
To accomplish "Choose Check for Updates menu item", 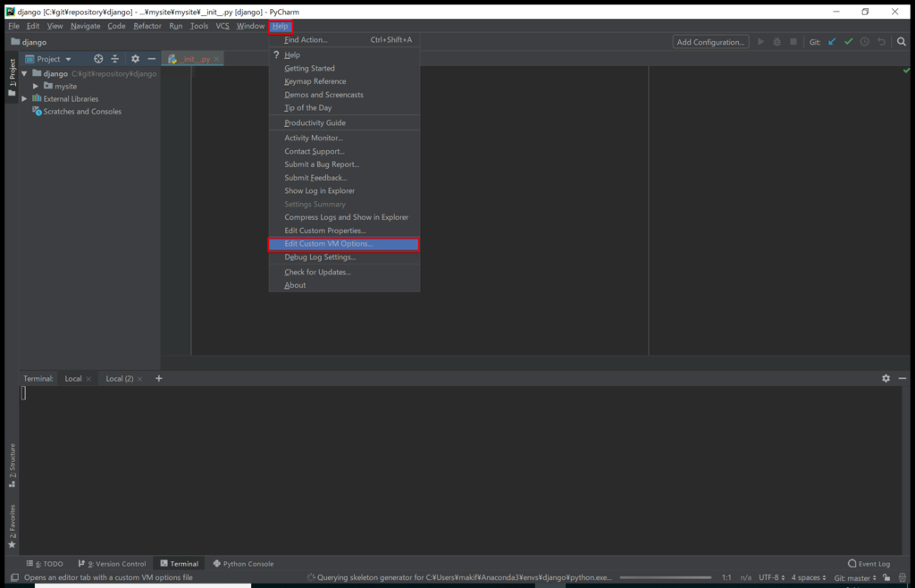I will click(x=344, y=273).
